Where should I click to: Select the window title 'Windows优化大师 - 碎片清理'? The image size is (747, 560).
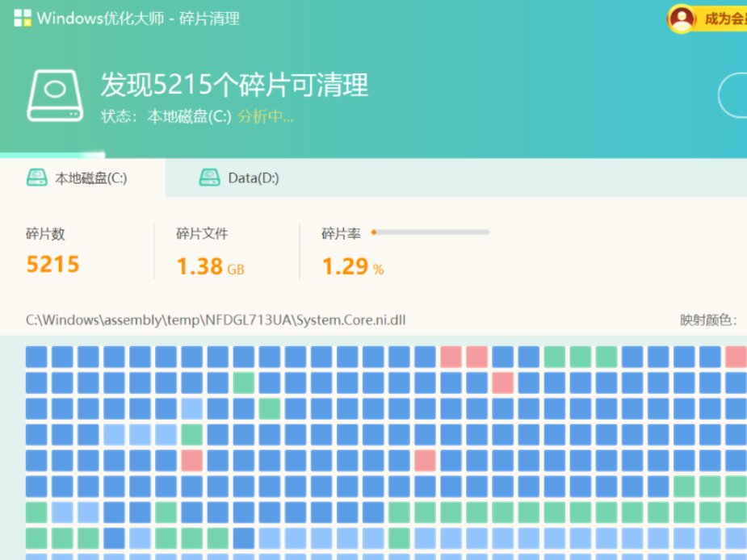click(138, 19)
